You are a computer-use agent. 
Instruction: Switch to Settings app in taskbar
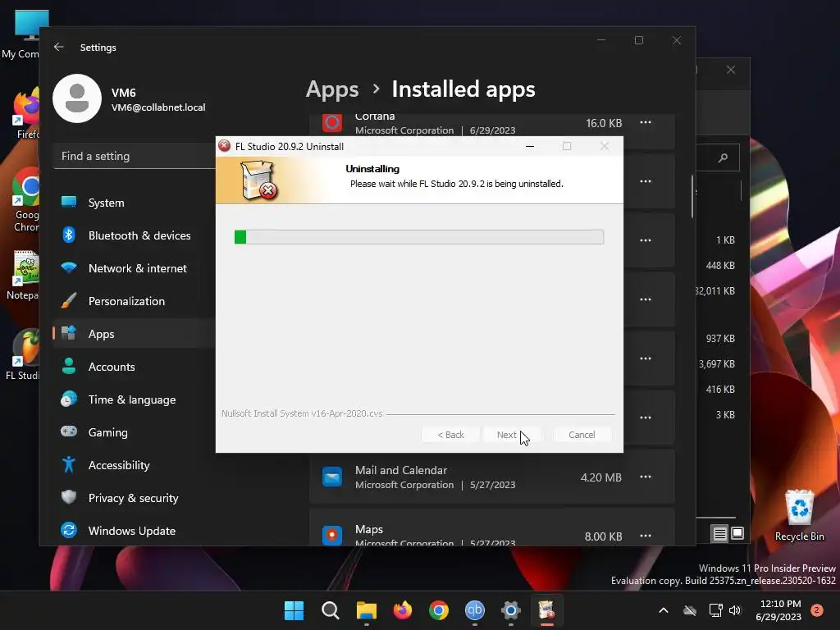pyautogui.click(x=510, y=610)
